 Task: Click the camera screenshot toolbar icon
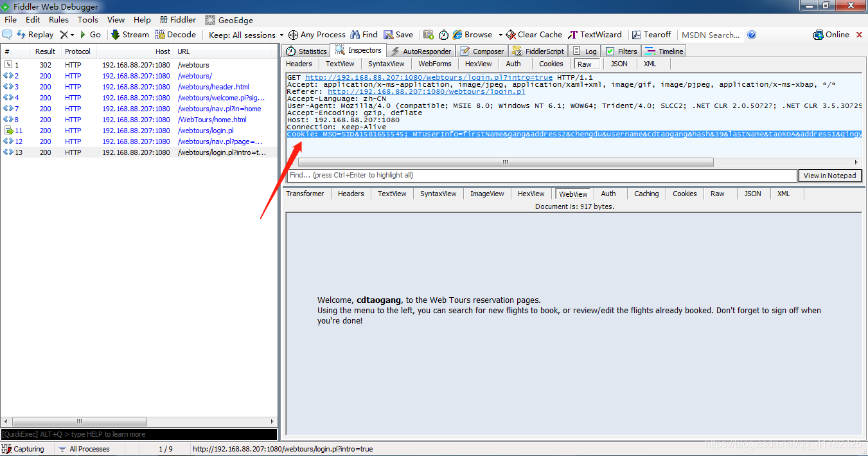click(x=429, y=35)
